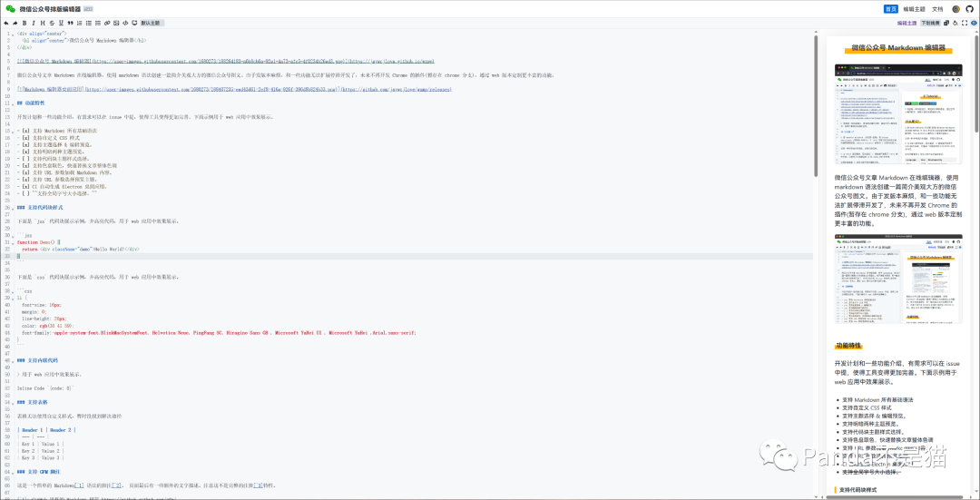Apply underline formatting
The height and width of the screenshot is (500, 980).
point(62,23)
